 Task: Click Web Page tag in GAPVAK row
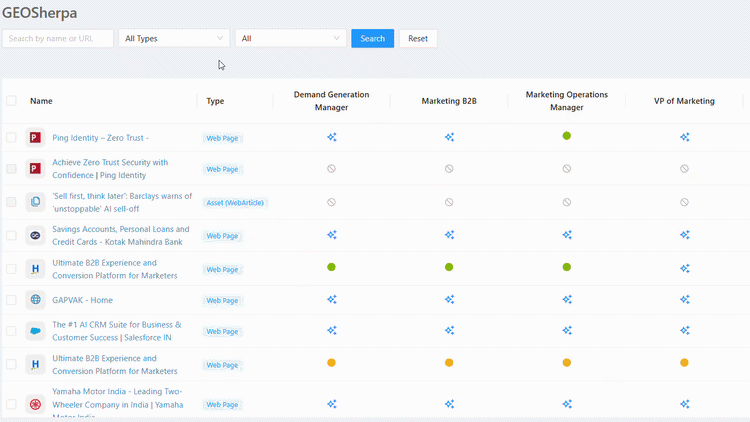click(x=222, y=300)
